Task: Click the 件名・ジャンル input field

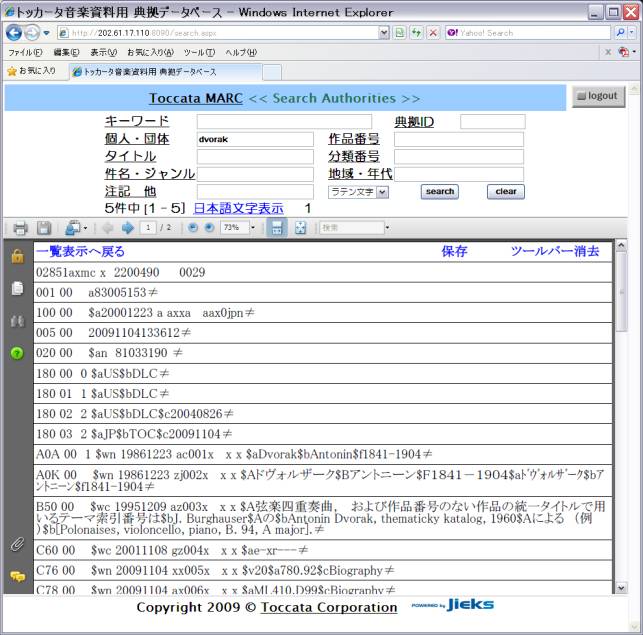Action: [x=255, y=174]
